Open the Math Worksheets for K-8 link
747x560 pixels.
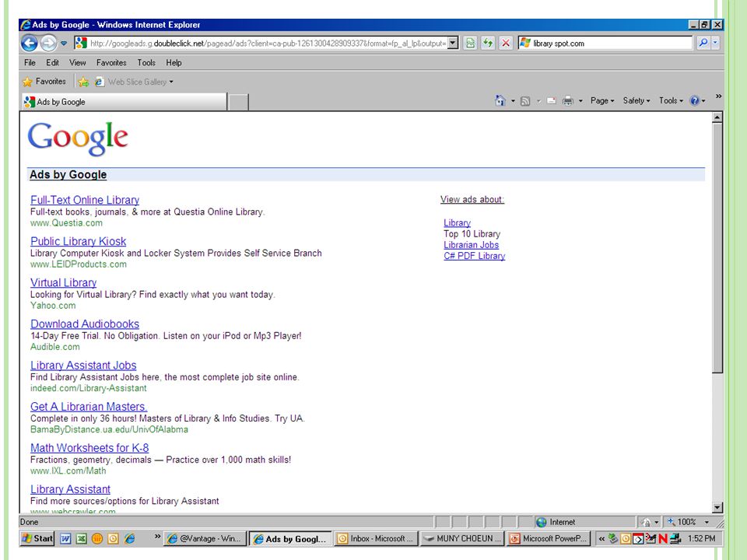pyautogui.click(x=89, y=448)
